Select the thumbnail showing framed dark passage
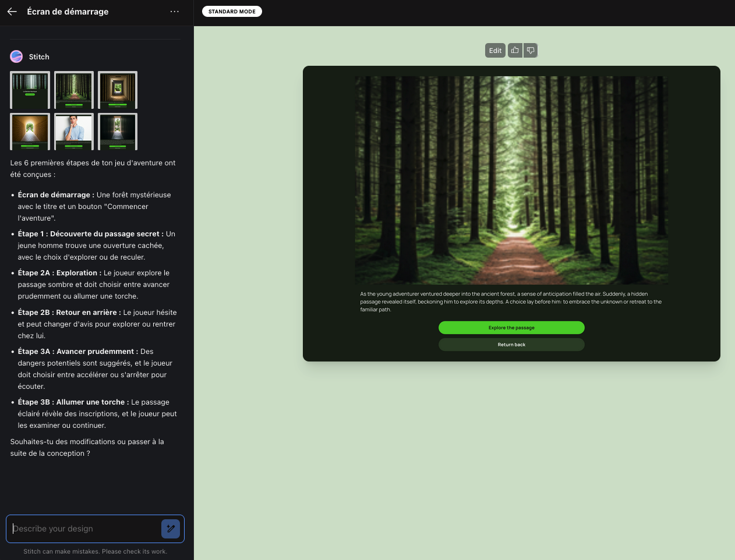The width and height of the screenshot is (735, 560). [x=118, y=90]
